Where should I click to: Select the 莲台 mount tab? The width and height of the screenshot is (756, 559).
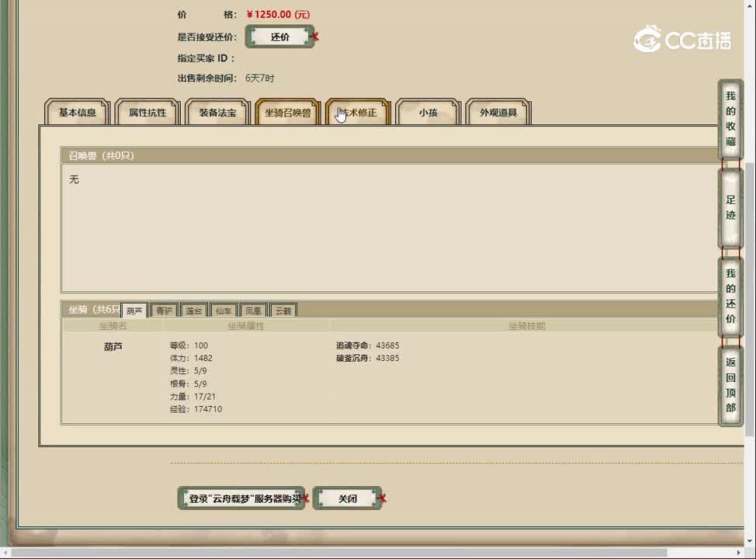coord(193,311)
